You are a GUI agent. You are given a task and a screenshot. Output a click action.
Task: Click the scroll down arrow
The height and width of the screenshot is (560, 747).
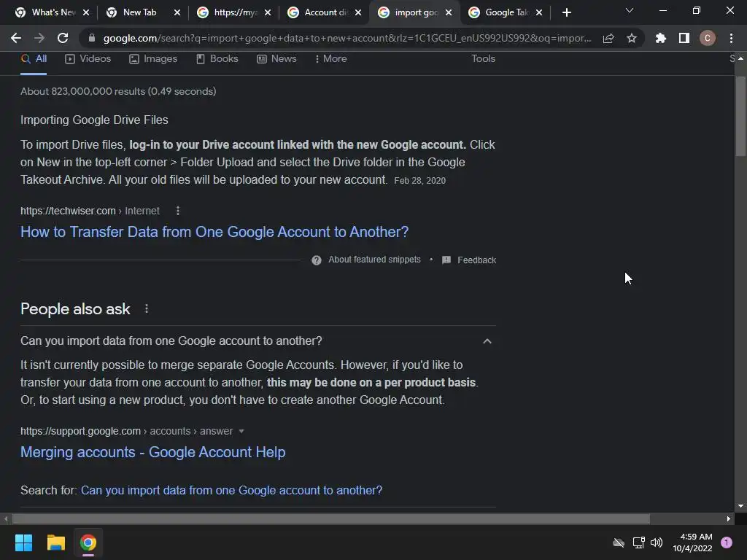click(740, 506)
